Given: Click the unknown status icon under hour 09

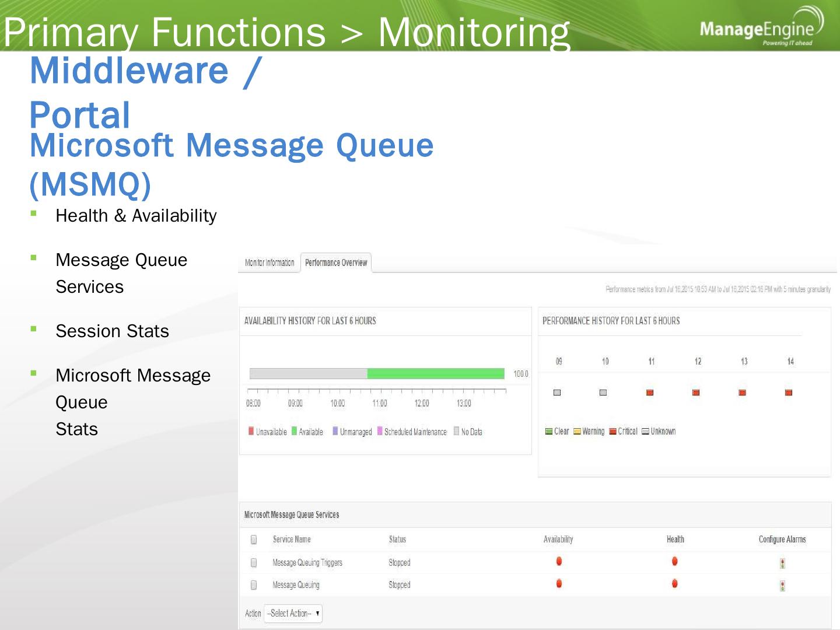Looking at the screenshot, I should [x=557, y=393].
